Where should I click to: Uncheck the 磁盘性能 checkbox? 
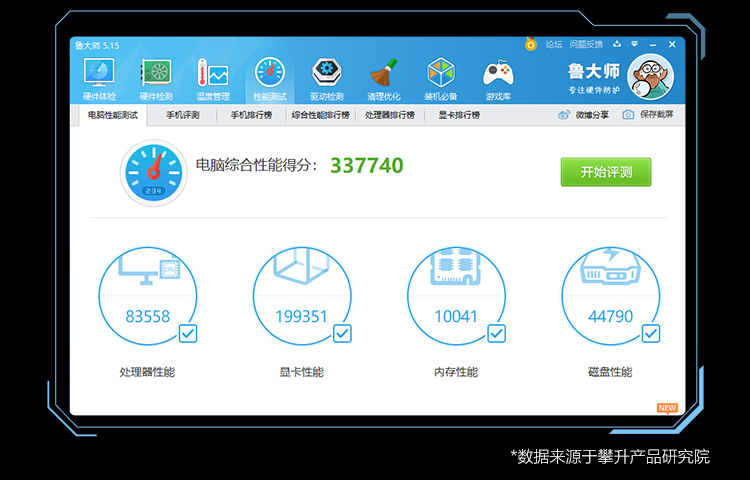coord(651,333)
